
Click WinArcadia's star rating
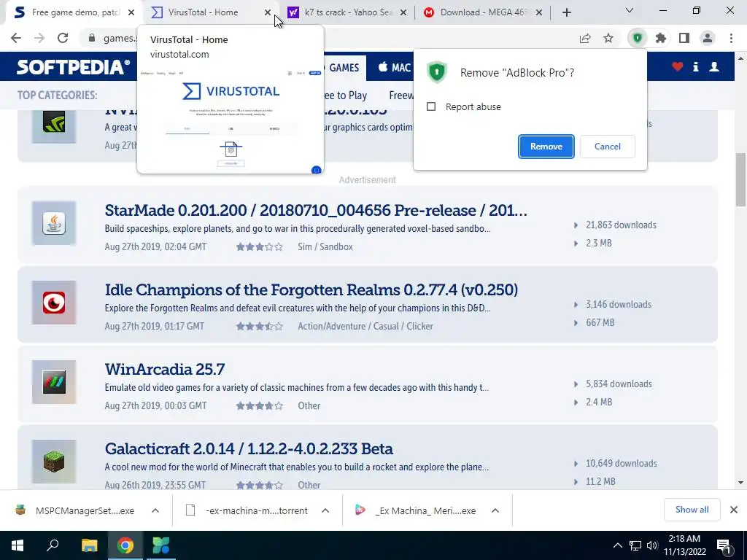click(260, 405)
